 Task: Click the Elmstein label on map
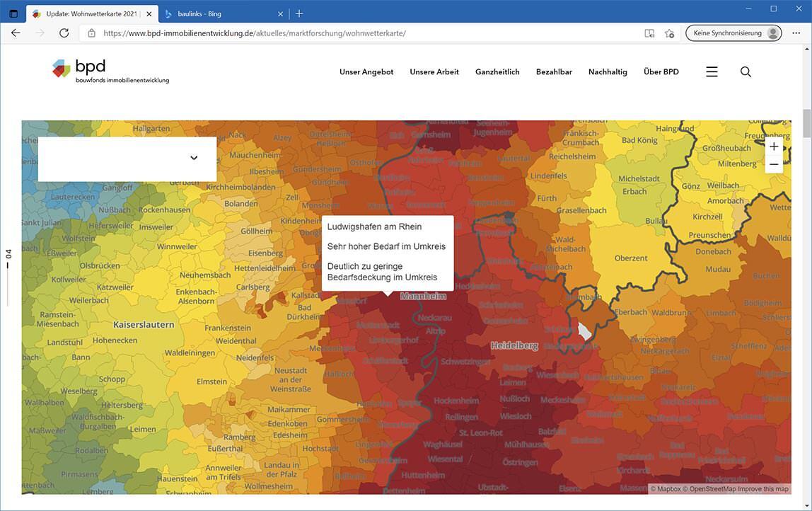(211, 382)
